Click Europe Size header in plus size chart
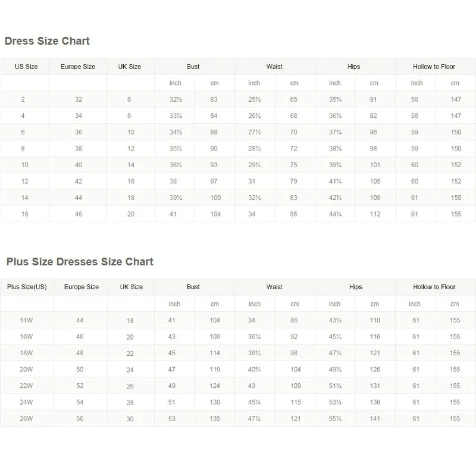The height and width of the screenshot is (476, 476). 82,287
